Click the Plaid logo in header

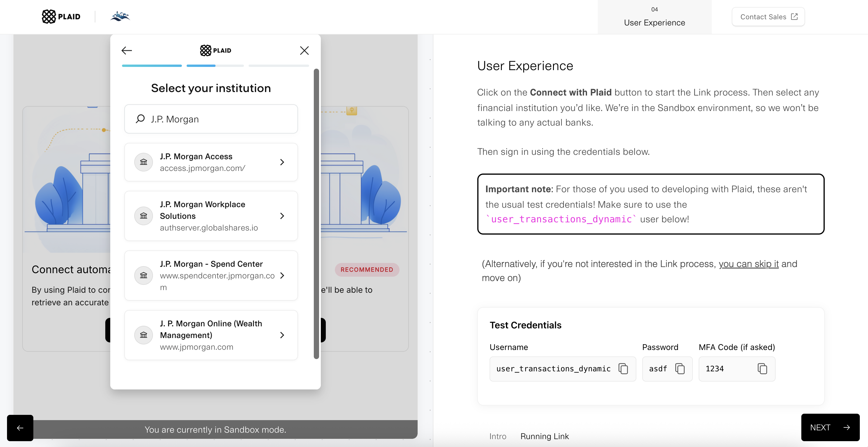pos(61,16)
